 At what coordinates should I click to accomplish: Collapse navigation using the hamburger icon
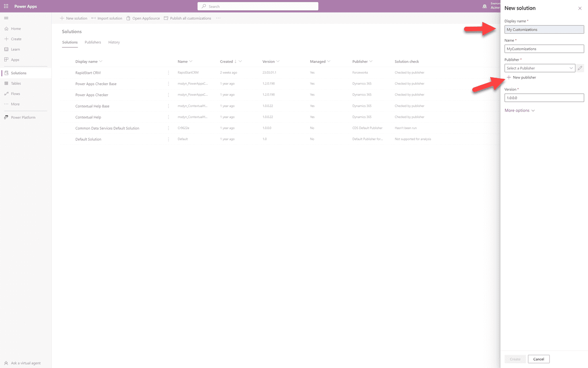[6, 18]
